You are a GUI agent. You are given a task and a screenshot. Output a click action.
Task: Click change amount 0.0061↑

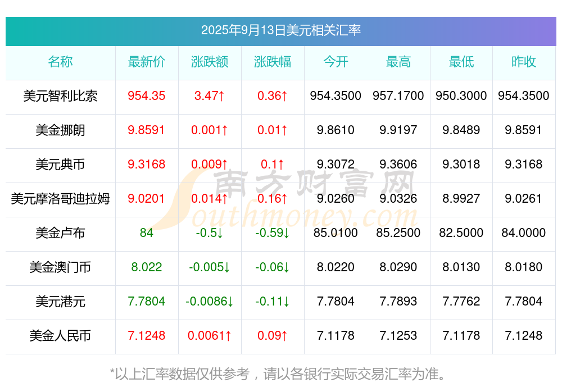point(210,336)
